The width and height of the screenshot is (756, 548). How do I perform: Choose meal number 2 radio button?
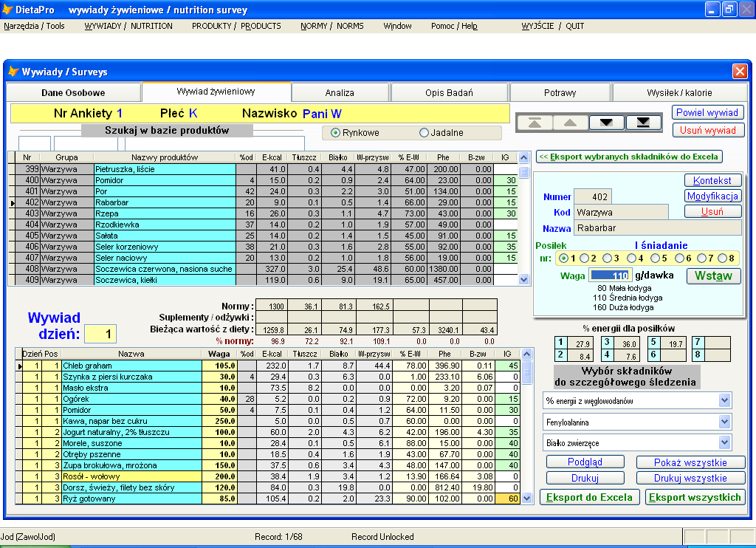point(585,258)
